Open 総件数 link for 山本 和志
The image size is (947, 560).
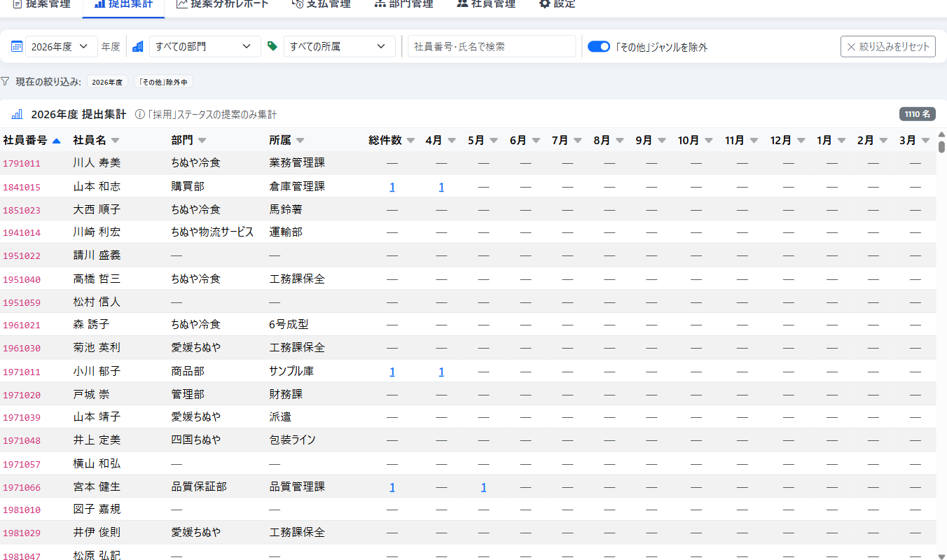tap(392, 187)
